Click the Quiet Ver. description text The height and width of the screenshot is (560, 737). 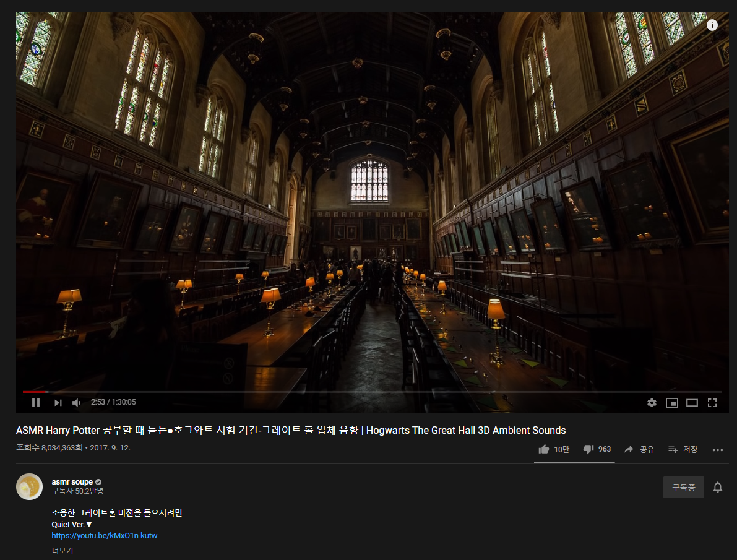tap(72, 524)
